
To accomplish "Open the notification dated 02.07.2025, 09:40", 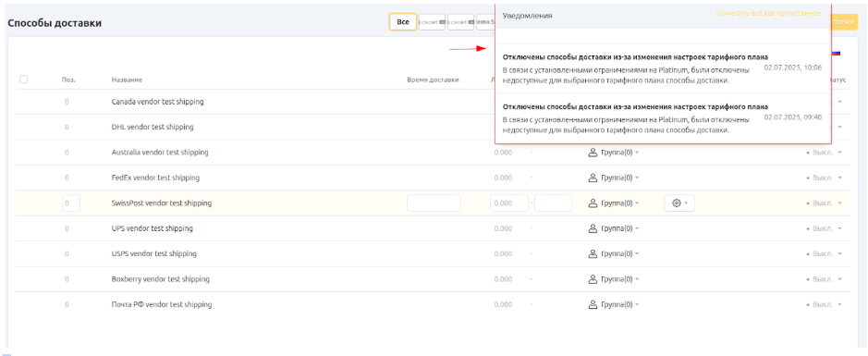I will (x=663, y=118).
